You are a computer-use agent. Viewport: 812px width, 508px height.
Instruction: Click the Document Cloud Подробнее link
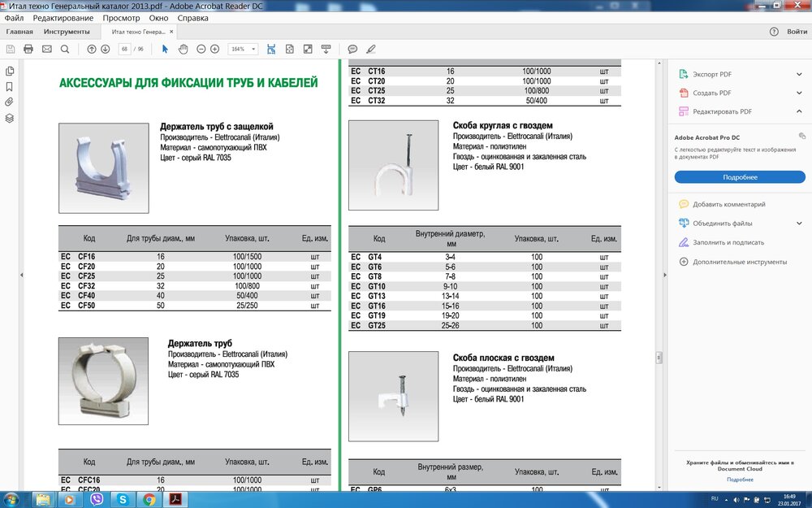[x=740, y=480]
